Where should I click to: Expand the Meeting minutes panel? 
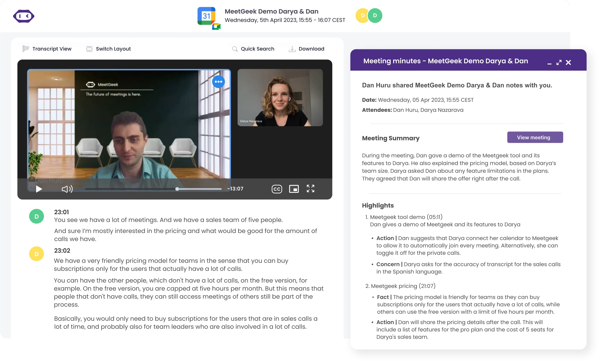559,62
